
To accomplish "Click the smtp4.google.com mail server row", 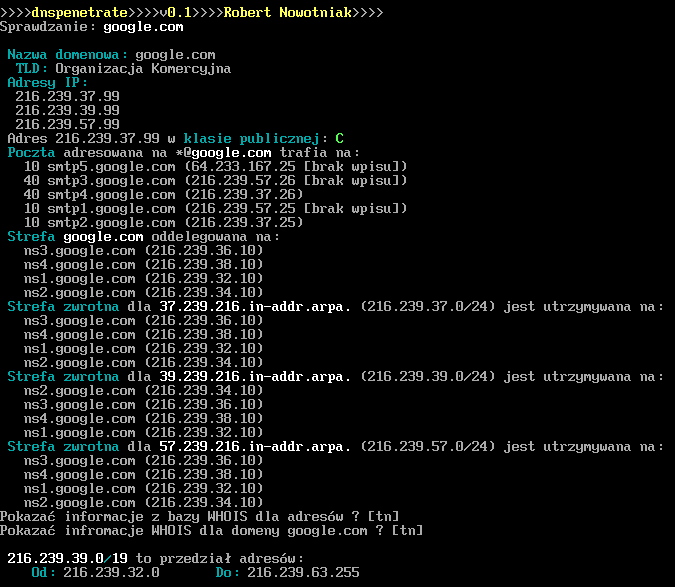I will [164, 195].
